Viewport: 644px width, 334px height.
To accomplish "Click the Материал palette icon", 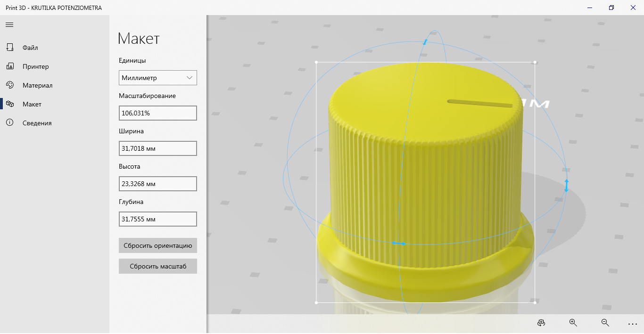I will click(x=9, y=85).
